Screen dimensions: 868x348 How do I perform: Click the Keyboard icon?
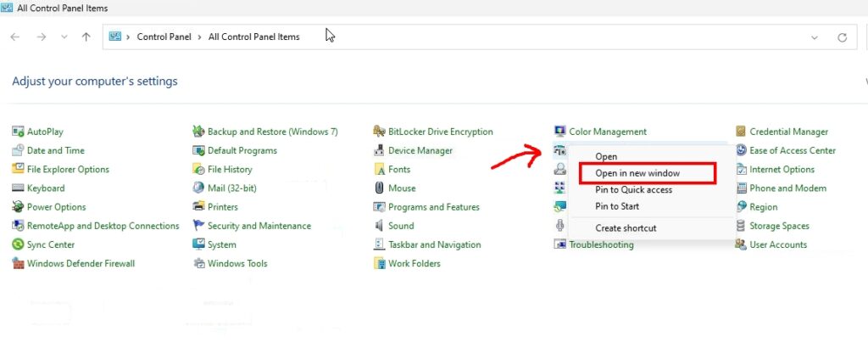pyautogui.click(x=19, y=188)
